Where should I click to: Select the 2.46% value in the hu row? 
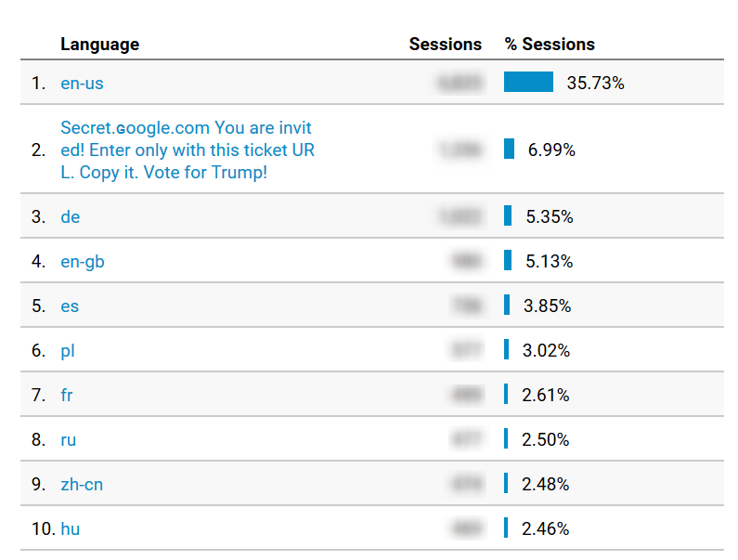(546, 528)
